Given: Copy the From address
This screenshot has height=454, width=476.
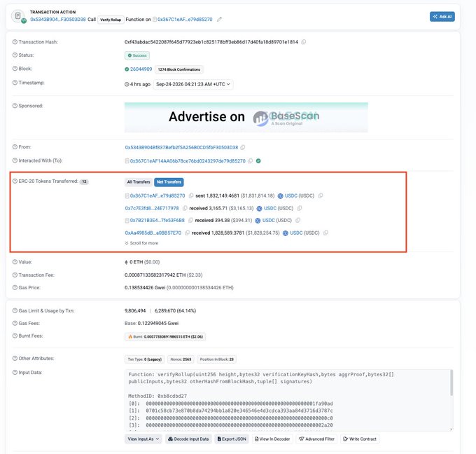Looking at the screenshot, I should (x=243, y=147).
